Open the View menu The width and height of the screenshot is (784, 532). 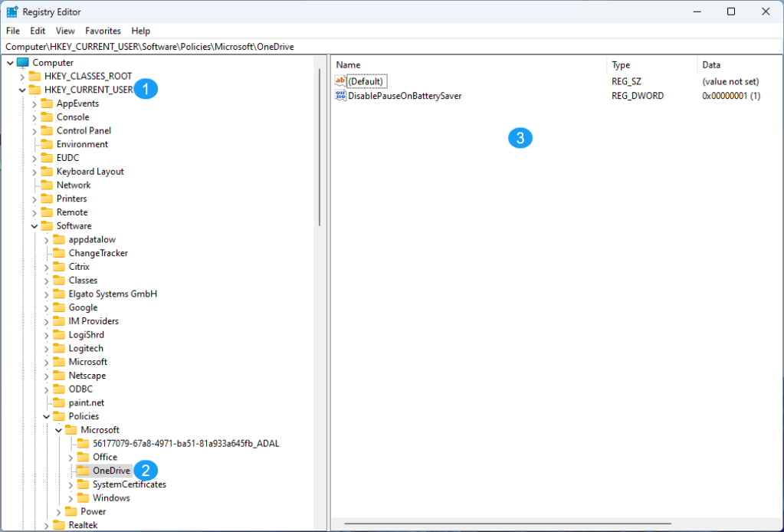pyautogui.click(x=64, y=31)
